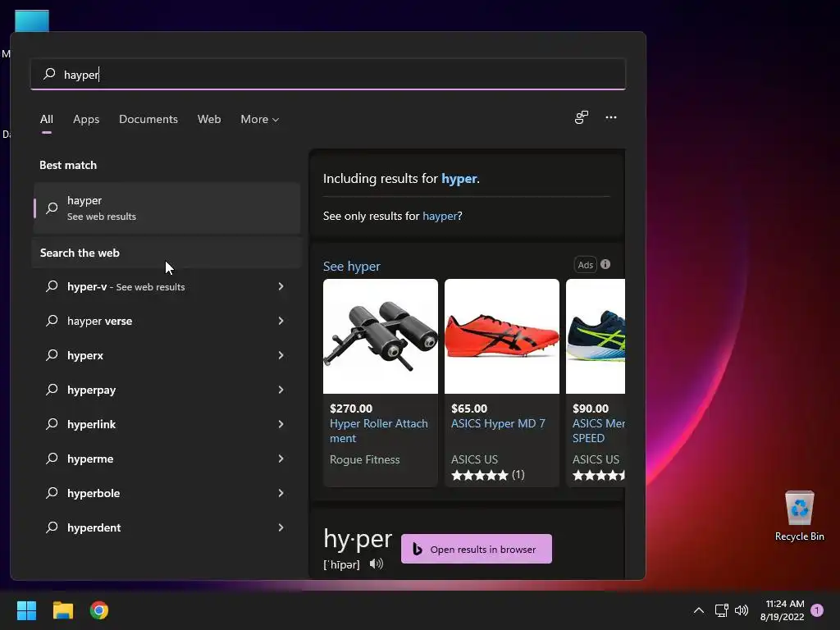Launch Google Chrome from the taskbar
Viewport: 840px width, 630px height.
pos(99,610)
